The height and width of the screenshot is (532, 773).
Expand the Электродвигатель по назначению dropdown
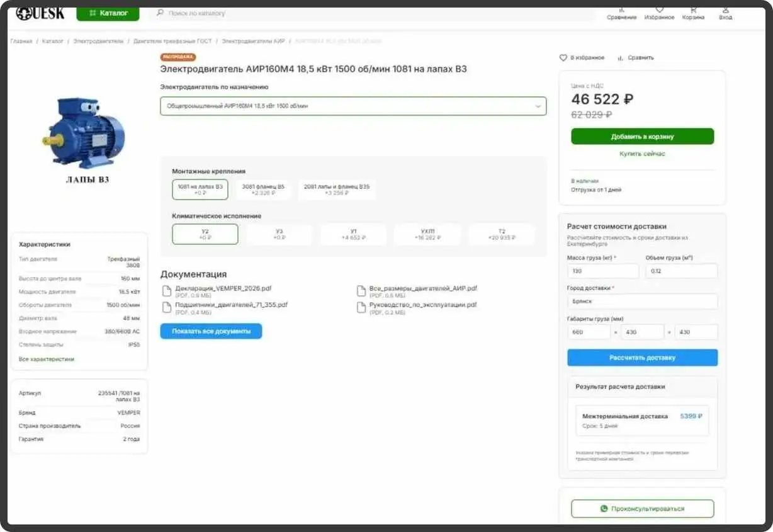click(353, 106)
